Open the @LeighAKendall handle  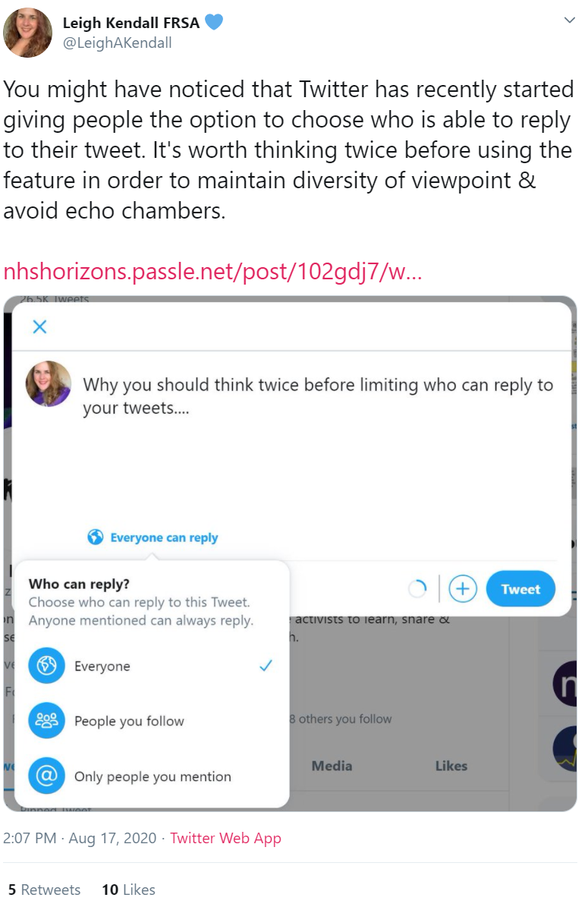pyautogui.click(x=118, y=43)
